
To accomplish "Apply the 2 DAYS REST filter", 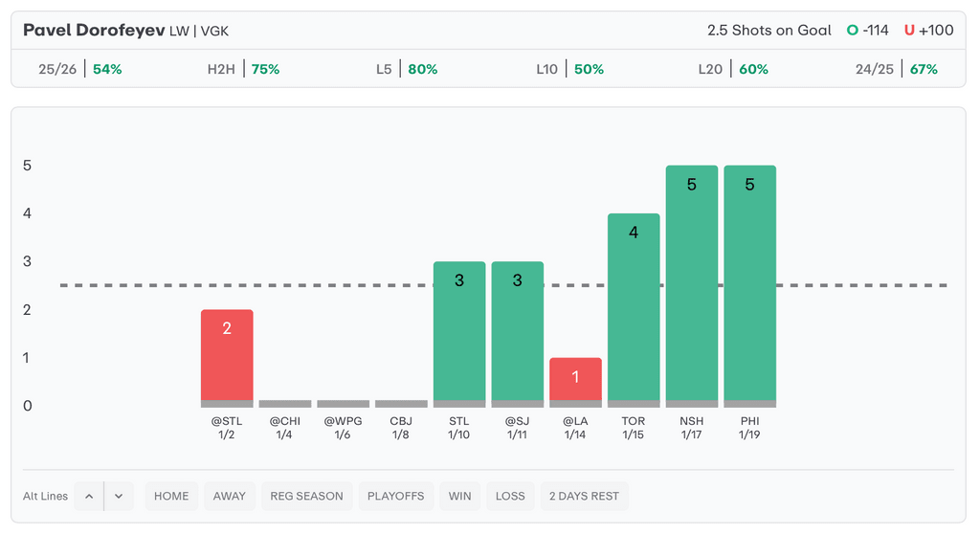I will (x=584, y=496).
